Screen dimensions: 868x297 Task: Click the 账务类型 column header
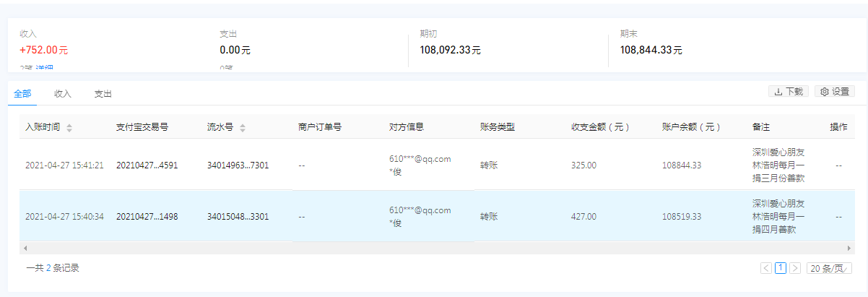(x=497, y=127)
